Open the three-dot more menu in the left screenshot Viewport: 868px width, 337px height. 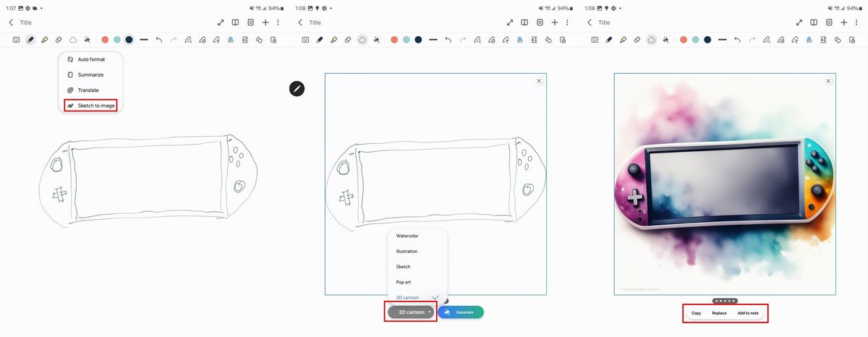[x=278, y=22]
